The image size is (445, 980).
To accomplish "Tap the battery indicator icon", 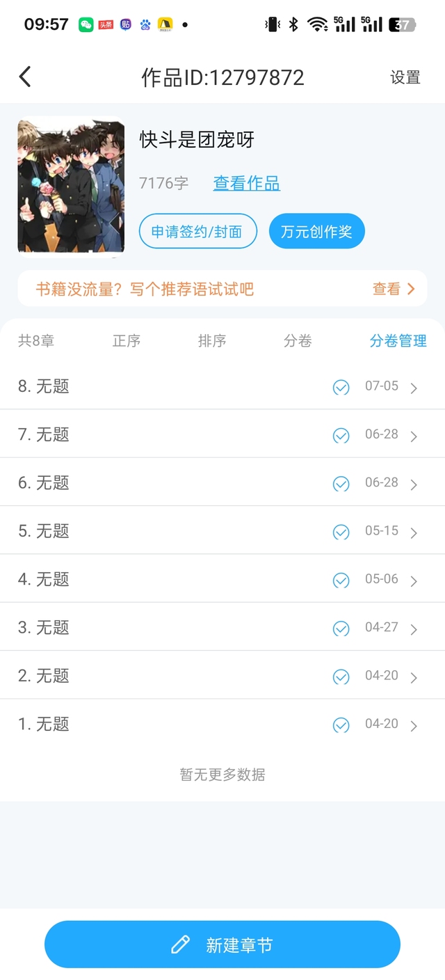I will 403,24.
